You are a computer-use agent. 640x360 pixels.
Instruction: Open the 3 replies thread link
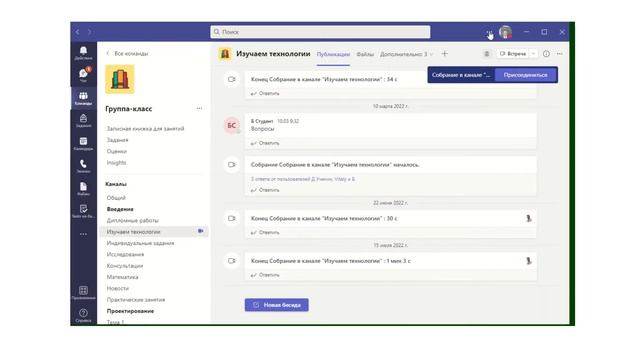[302, 179]
